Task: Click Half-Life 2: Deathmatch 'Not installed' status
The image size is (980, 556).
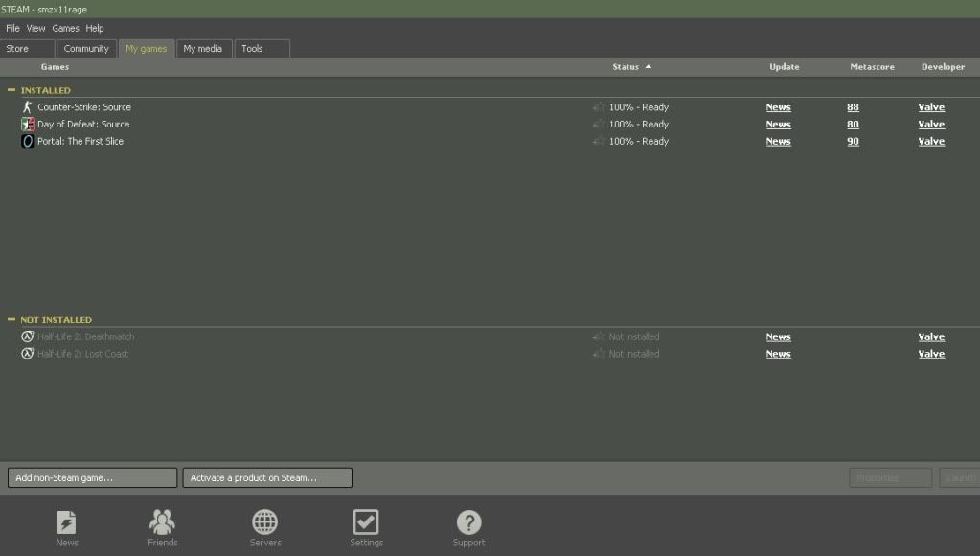Action: coord(634,336)
